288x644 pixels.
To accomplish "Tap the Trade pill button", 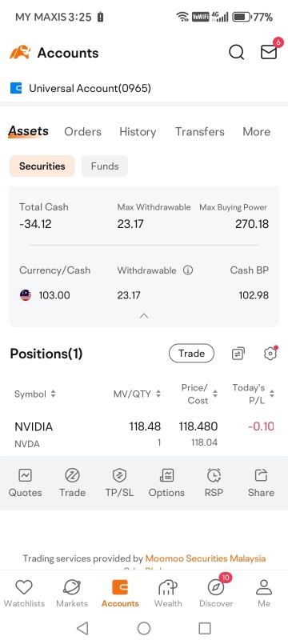I will click(x=191, y=354).
